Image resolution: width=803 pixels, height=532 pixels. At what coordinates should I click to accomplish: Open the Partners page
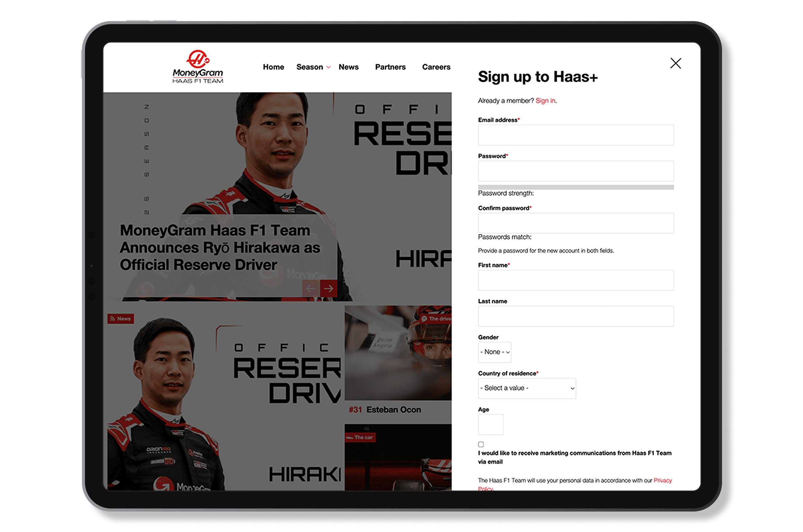pos(390,67)
